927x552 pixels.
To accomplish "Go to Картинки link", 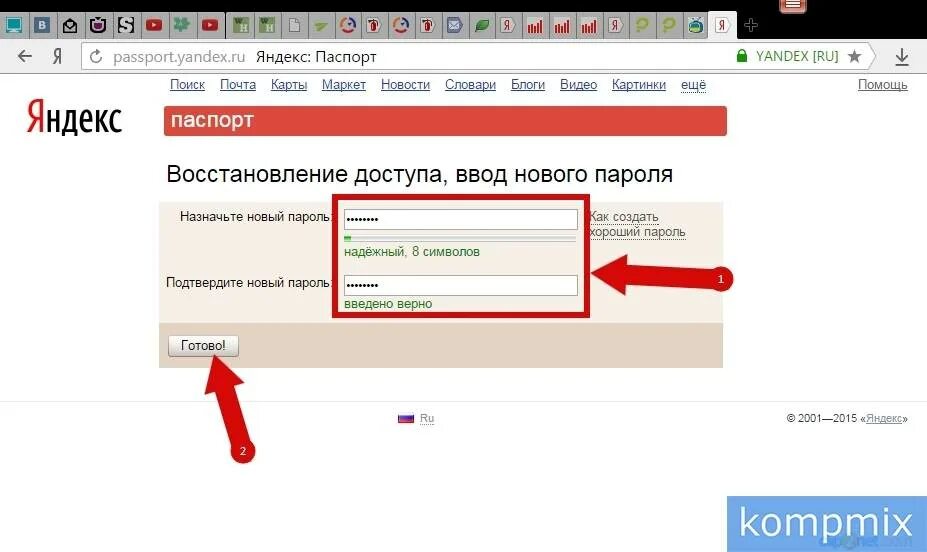I will pyautogui.click(x=638, y=85).
